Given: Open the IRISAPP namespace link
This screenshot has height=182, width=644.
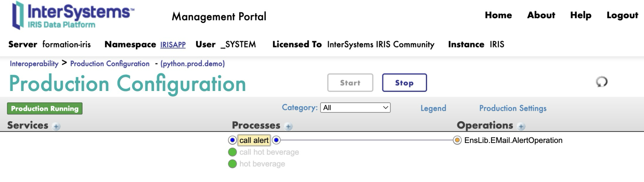Looking at the screenshot, I should tap(173, 45).
